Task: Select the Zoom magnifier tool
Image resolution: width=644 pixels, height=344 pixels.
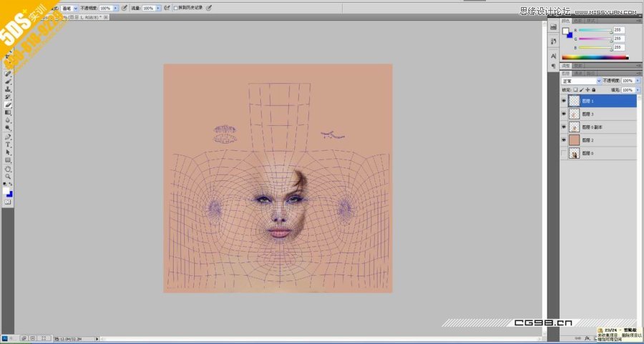Action: click(x=8, y=176)
